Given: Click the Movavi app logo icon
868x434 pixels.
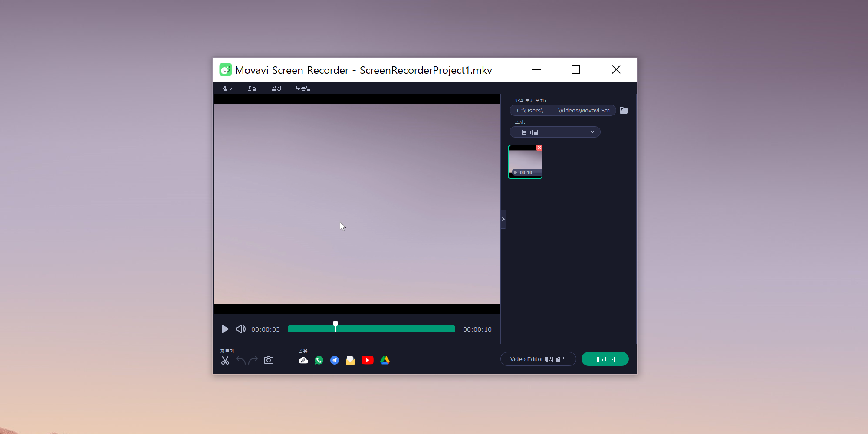Looking at the screenshot, I should click(x=225, y=69).
